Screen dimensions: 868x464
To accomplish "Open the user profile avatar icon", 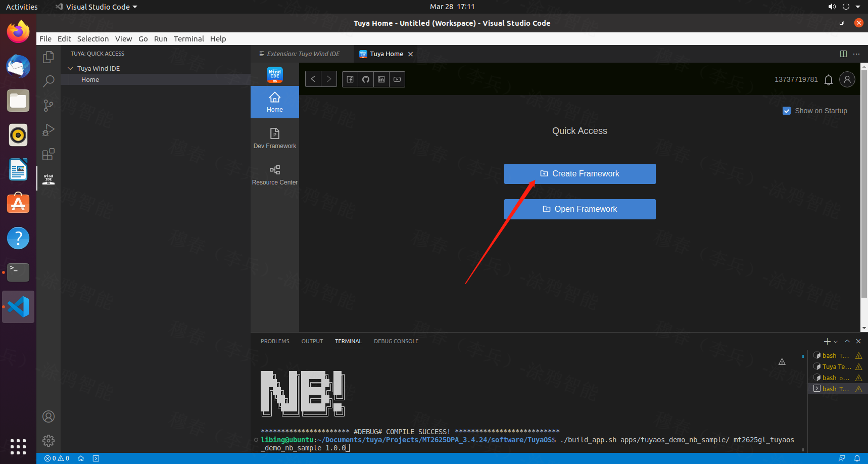I will pos(847,79).
